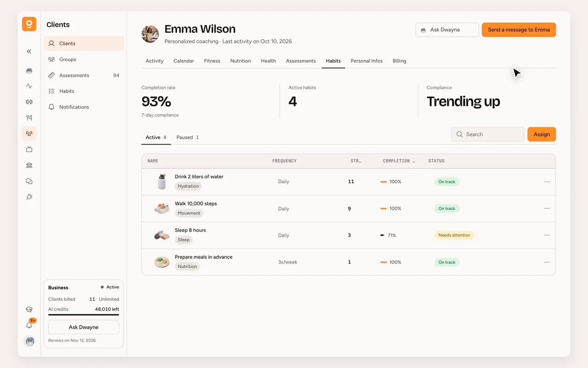Switch to the Calendar tab
This screenshot has height=368, width=588.
pos(184,61)
